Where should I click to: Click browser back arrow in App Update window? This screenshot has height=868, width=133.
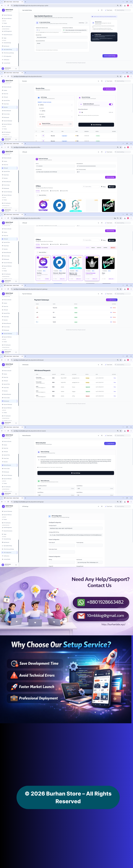point(2,5)
